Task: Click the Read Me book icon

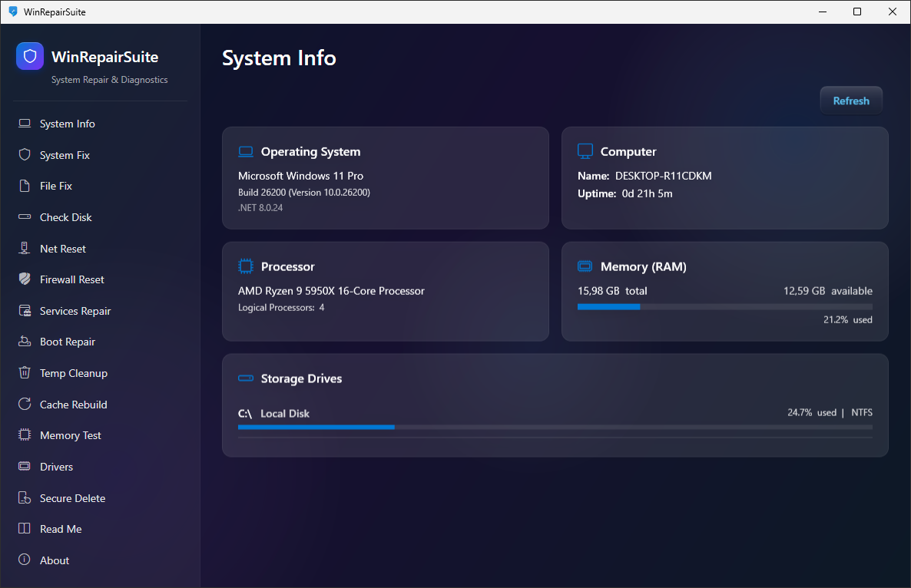Action: tap(25, 528)
